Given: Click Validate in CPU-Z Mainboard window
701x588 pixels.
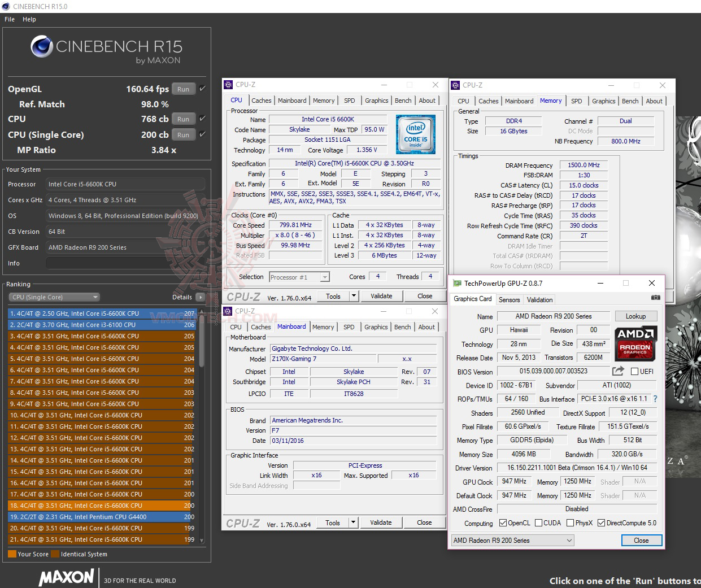Looking at the screenshot, I should click(381, 522).
